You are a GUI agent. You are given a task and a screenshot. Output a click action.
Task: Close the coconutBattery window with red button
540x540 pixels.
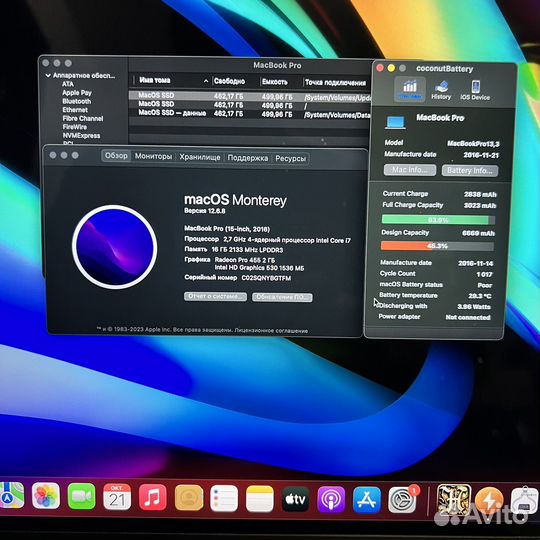(x=380, y=68)
